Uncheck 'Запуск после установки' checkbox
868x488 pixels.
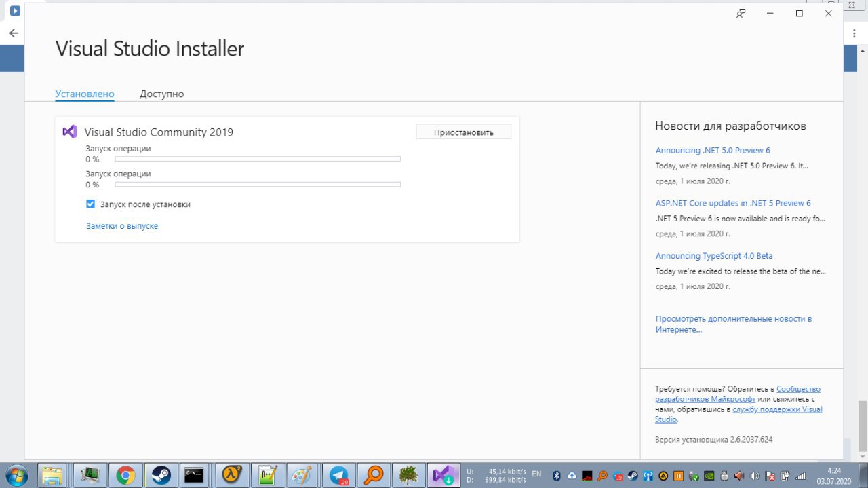coord(90,204)
